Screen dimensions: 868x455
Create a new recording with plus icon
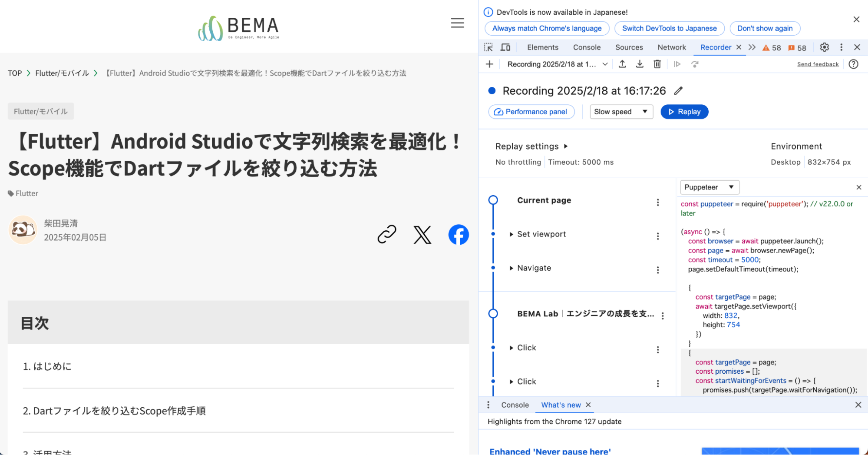point(489,64)
